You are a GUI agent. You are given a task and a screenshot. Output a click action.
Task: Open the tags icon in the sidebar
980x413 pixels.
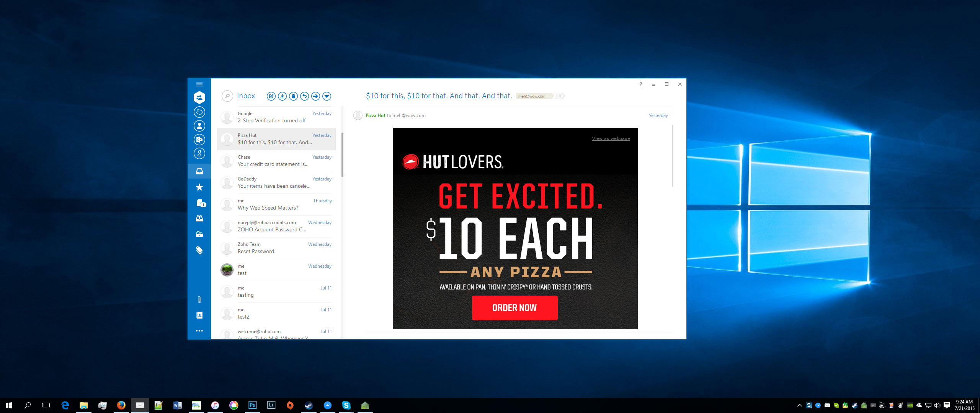(199, 250)
